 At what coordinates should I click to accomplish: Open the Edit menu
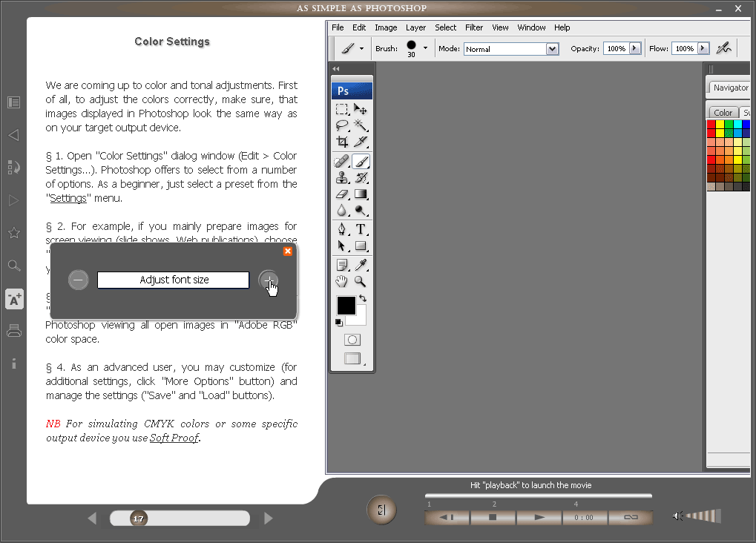359,27
